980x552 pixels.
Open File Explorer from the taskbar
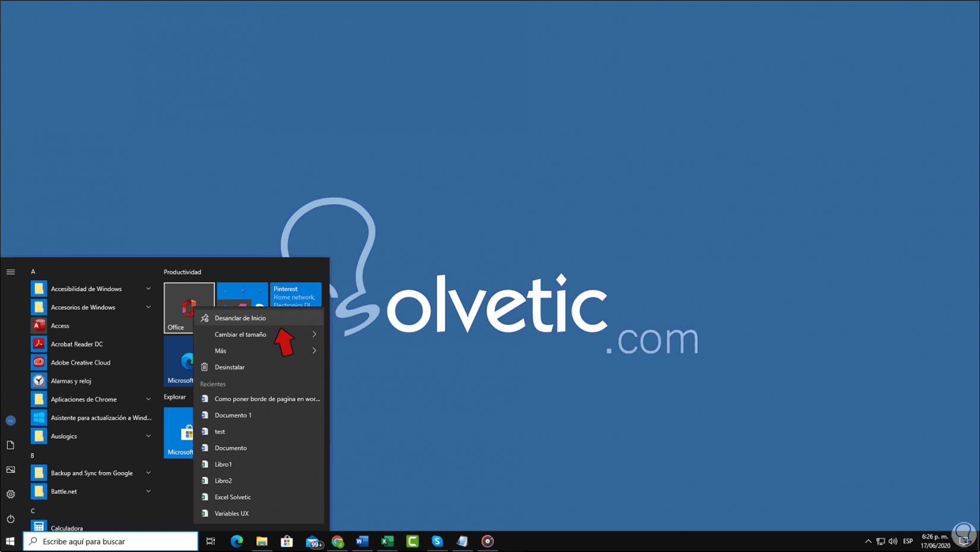[262, 541]
